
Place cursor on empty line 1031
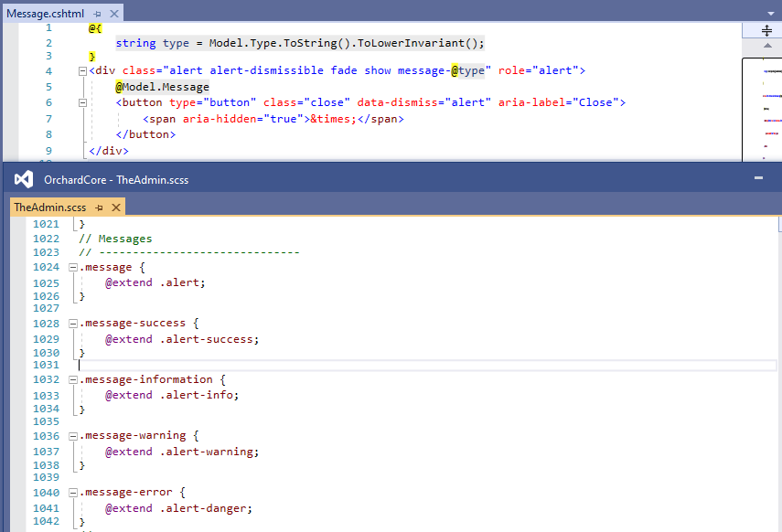click(x=427, y=365)
